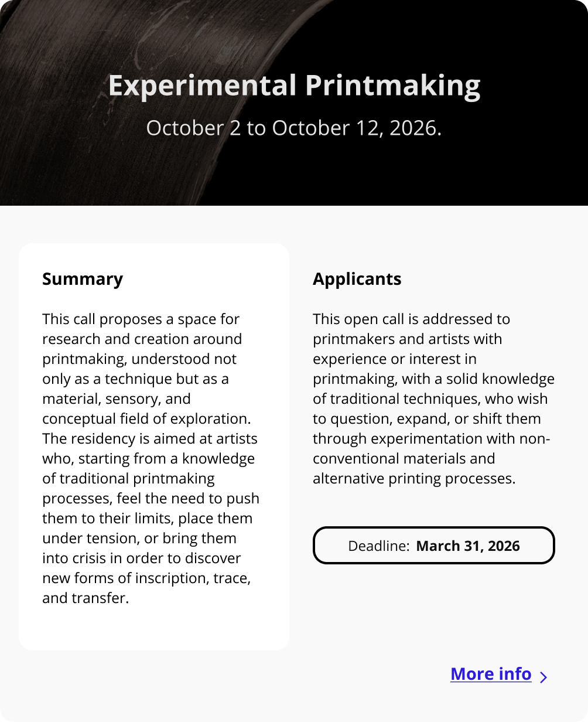Click the "Deadline:" label text
The image size is (588, 722).
378,546
